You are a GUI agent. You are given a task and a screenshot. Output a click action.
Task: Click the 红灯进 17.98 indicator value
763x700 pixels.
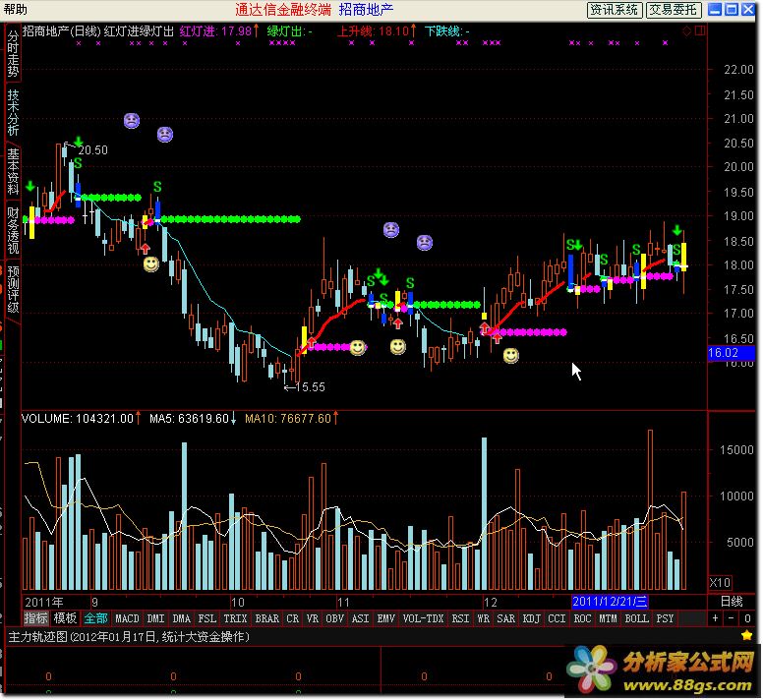(x=219, y=31)
